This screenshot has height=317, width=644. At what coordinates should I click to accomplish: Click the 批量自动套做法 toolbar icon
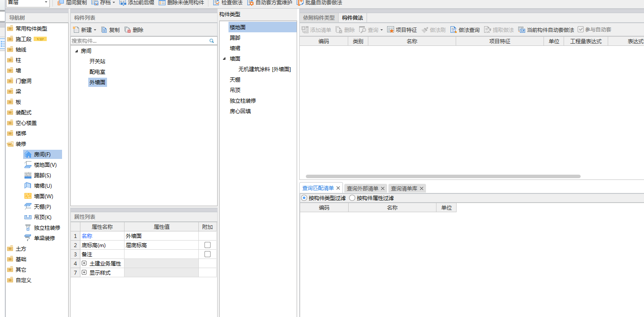tap(300, 3)
